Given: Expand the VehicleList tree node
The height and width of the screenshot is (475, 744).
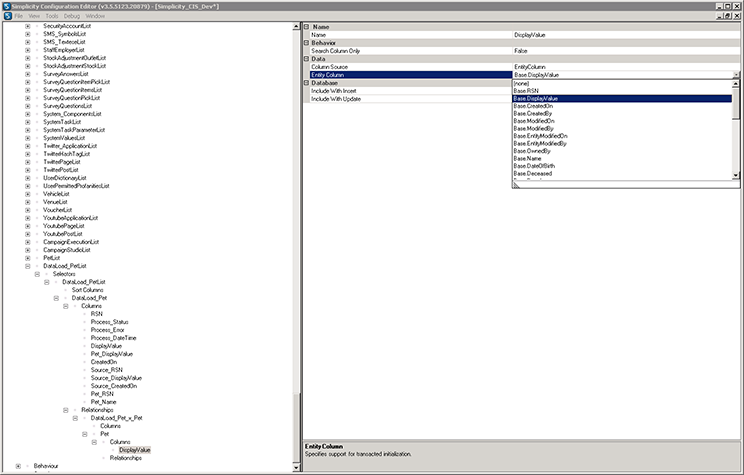Looking at the screenshot, I should (x=28, y=194).
